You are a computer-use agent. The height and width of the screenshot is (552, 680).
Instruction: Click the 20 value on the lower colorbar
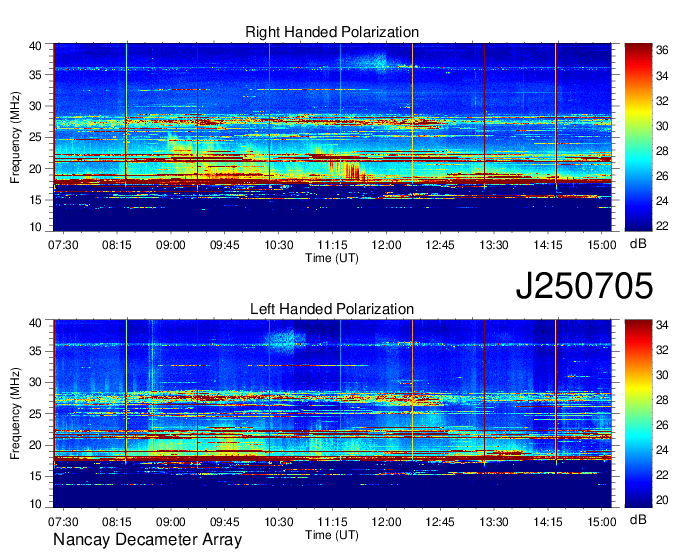tap(662, 500)
